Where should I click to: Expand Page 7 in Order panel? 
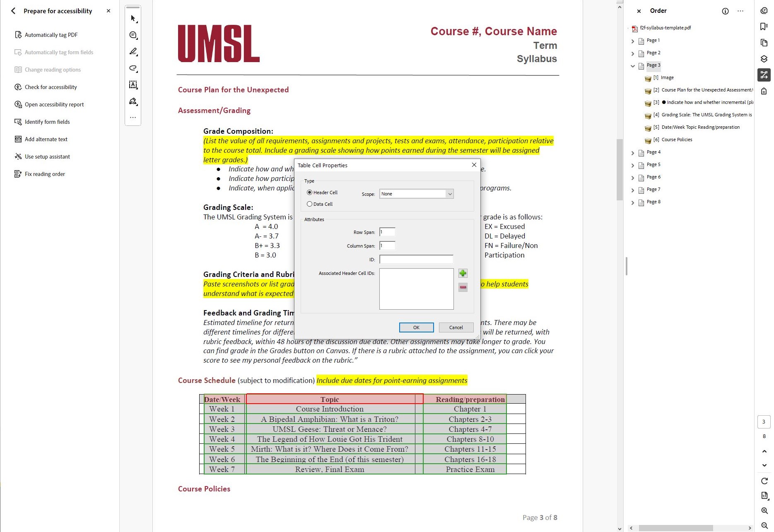632,190
